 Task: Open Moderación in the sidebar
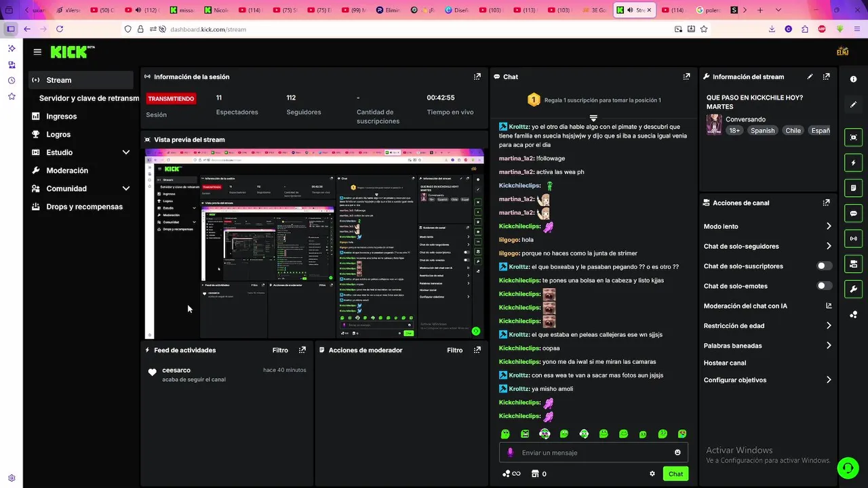click(x=67, y=171)
